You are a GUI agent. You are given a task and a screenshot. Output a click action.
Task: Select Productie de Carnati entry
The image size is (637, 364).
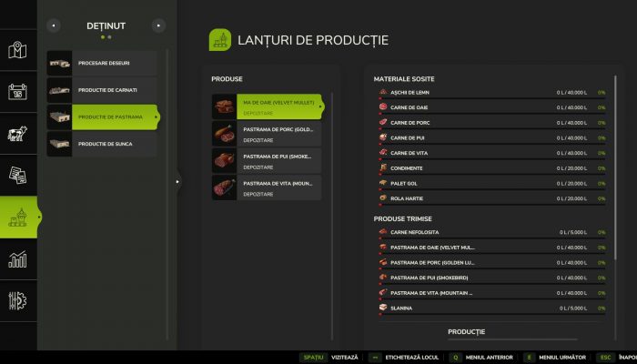[x=102, y=89]
